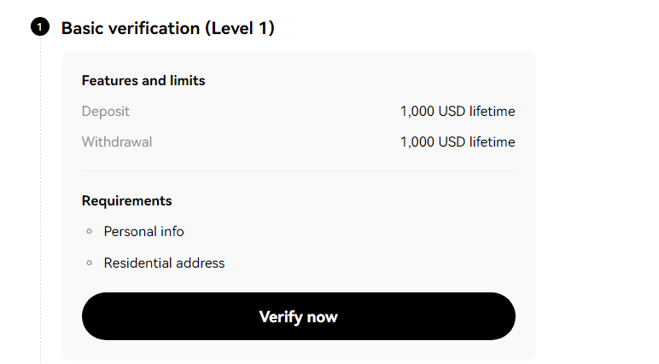Click the dotted step timeline line
659x364 pixels.
[x=40, y=200]
